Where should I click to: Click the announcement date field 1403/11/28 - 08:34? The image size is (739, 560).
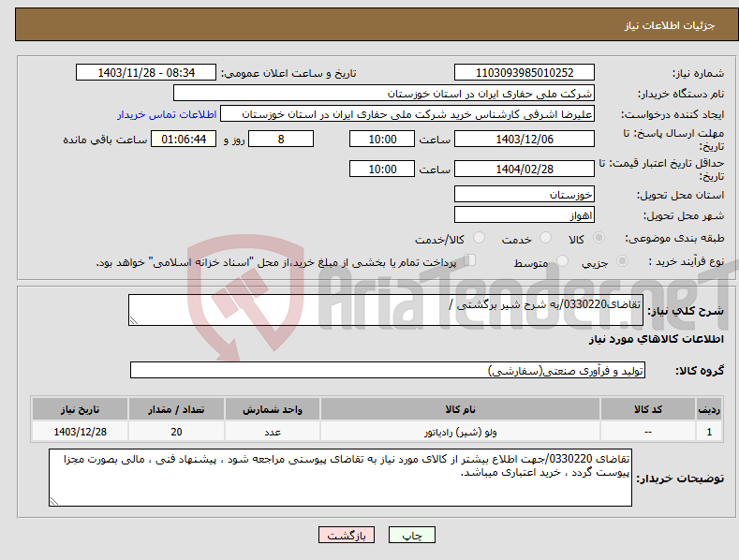(145, 73)
